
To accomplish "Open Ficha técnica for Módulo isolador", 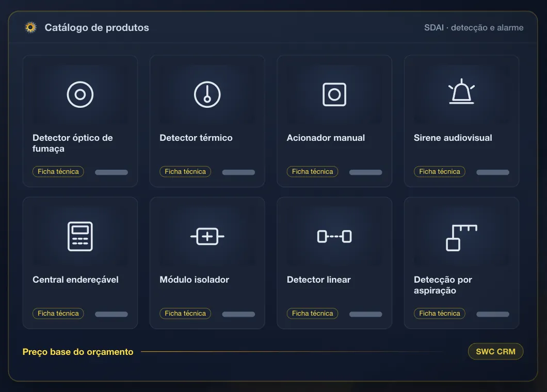I will [185, 314].
